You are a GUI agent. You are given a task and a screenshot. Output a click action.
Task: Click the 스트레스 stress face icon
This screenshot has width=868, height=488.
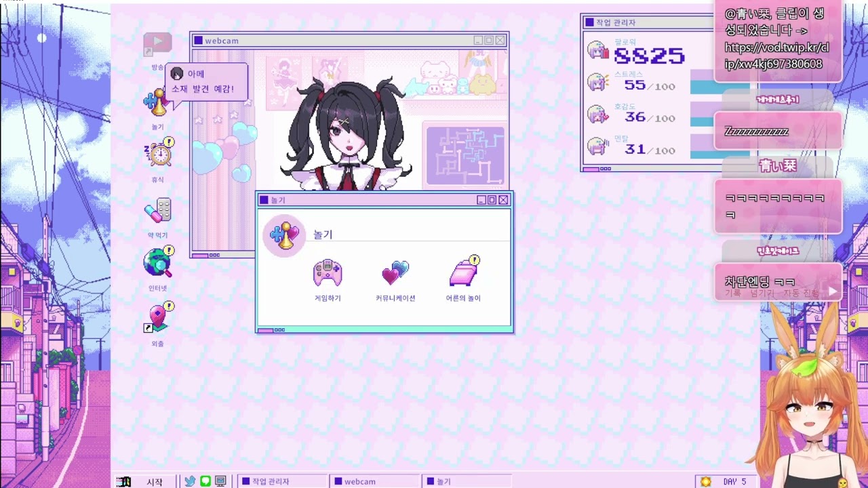click(x=597, y=82)
